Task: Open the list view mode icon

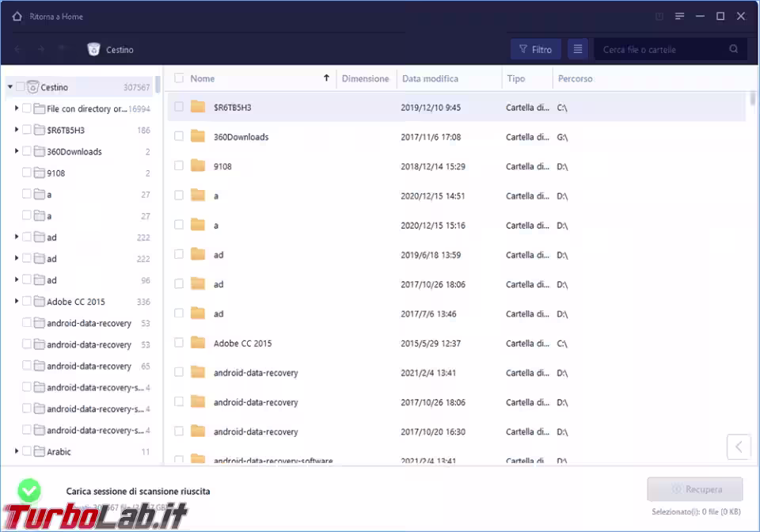Action: 578,49
